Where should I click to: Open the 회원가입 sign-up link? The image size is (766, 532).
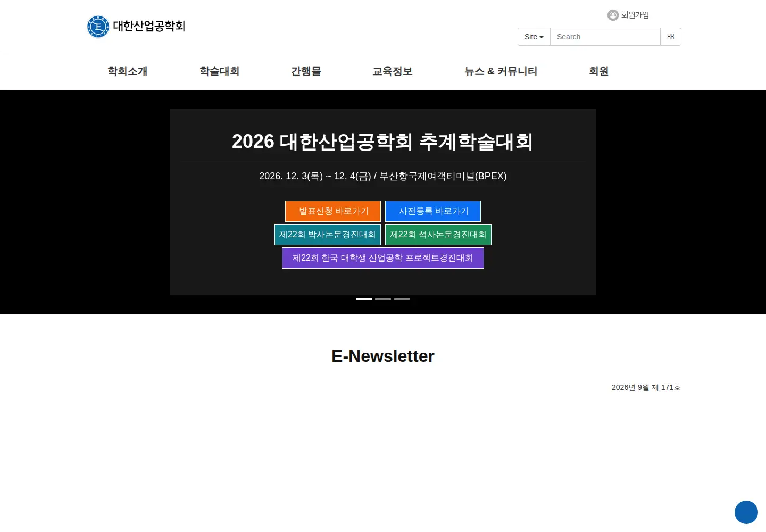point(635,15)
